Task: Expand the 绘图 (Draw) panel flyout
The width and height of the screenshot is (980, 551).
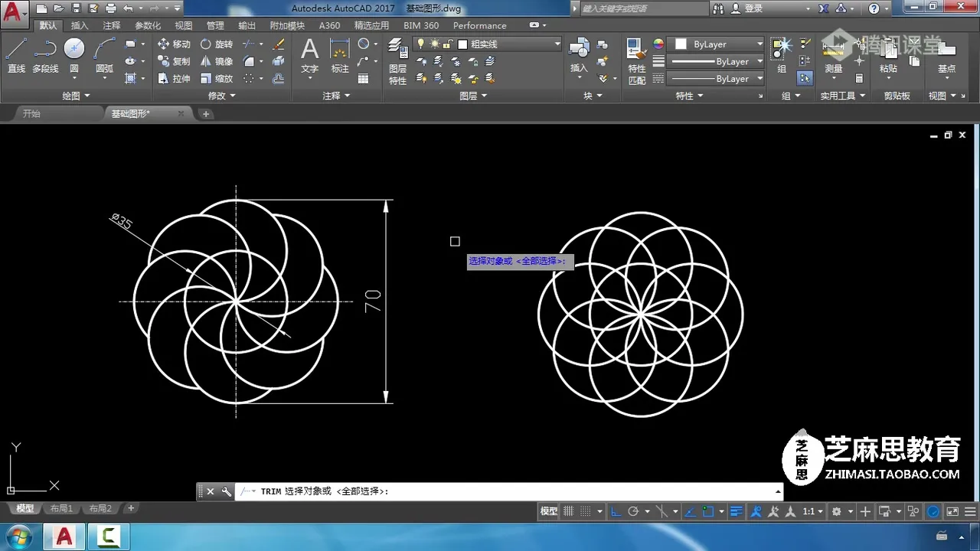Action: coord(76,96)
